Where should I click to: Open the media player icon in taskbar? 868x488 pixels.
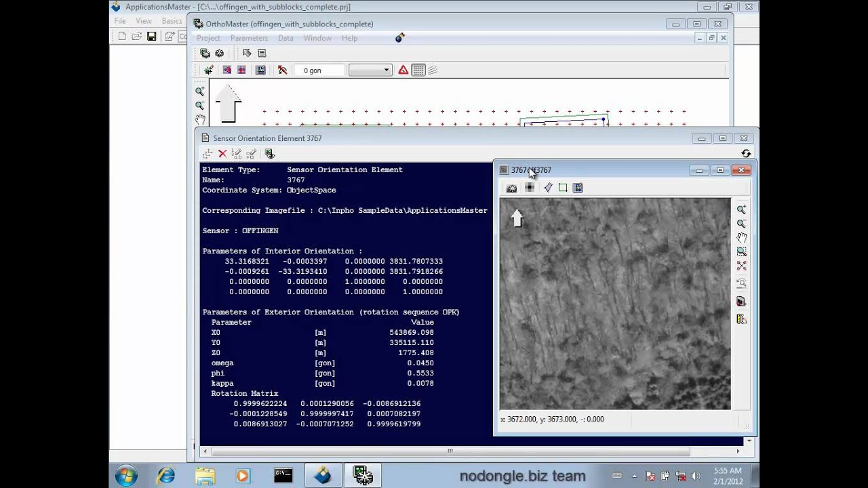pos(243,476)
